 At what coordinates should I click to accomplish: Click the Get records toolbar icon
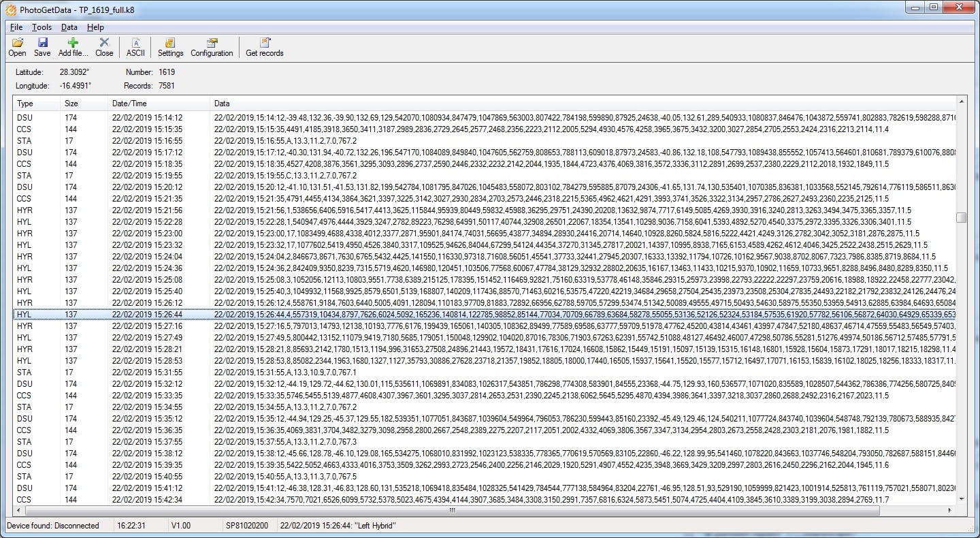click(x=264, y=47)
